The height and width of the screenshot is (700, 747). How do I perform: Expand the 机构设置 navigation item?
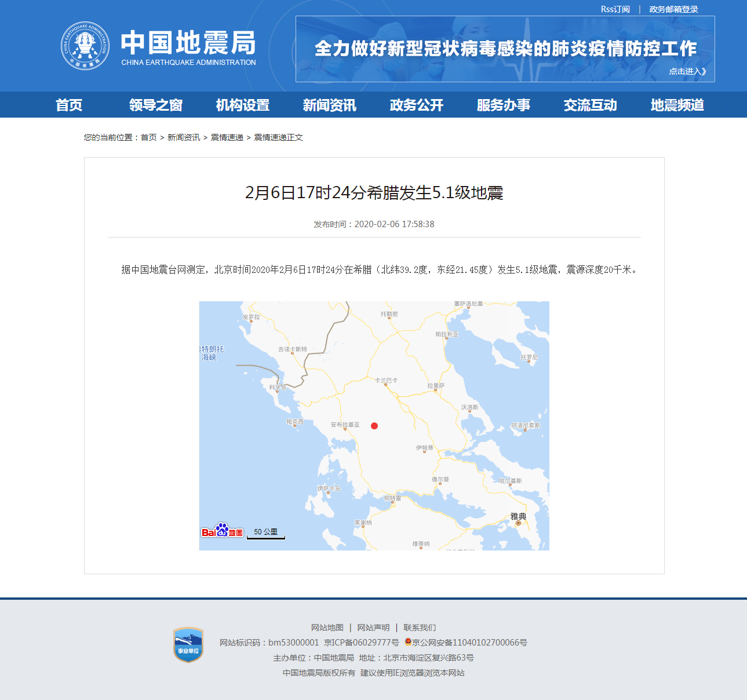pos(242,105)
